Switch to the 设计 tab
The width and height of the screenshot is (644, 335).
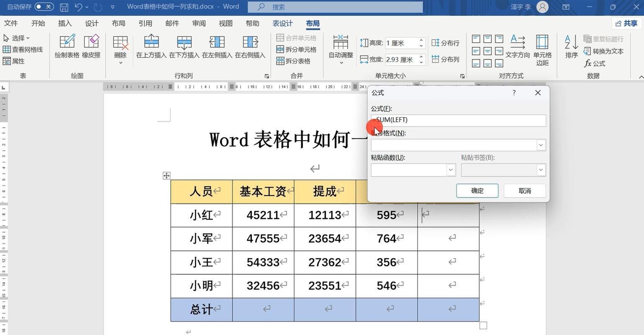click(x=92, y=23)
